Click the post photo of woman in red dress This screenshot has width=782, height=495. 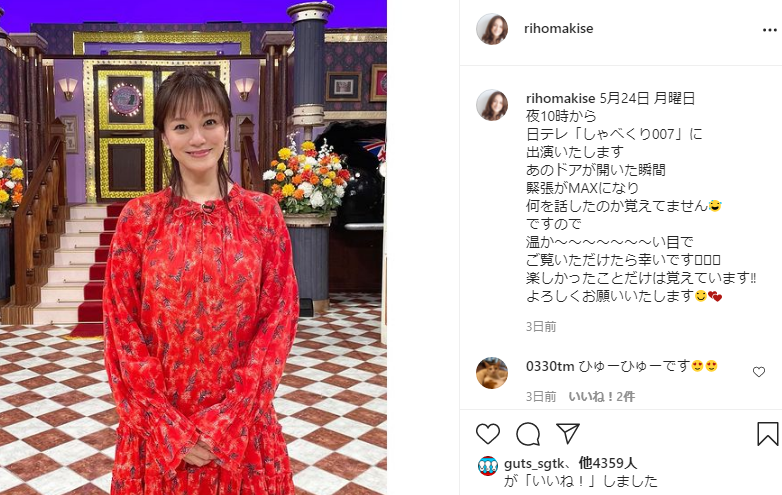pos(194,248)
